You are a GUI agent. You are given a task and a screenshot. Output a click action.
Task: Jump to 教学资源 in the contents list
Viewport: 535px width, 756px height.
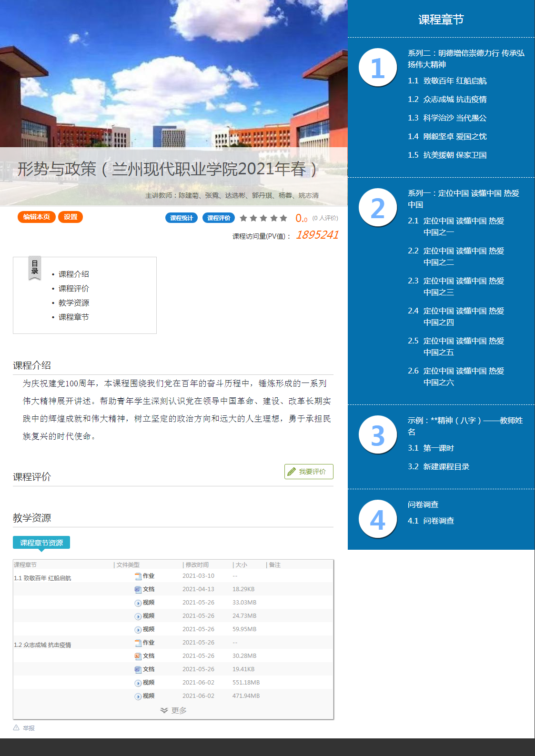tap(74, 302)
